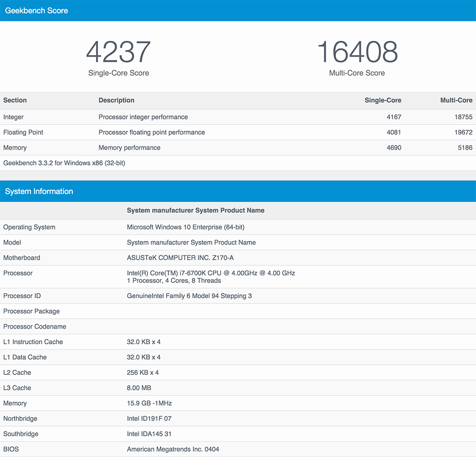Select the 'Floating Point' section label
This screenshot has width=476, height=457.
(23, 133)
